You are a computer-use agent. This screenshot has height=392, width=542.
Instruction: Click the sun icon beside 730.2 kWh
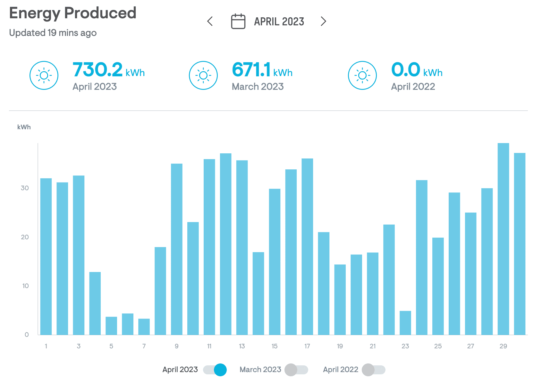point(44,75)
